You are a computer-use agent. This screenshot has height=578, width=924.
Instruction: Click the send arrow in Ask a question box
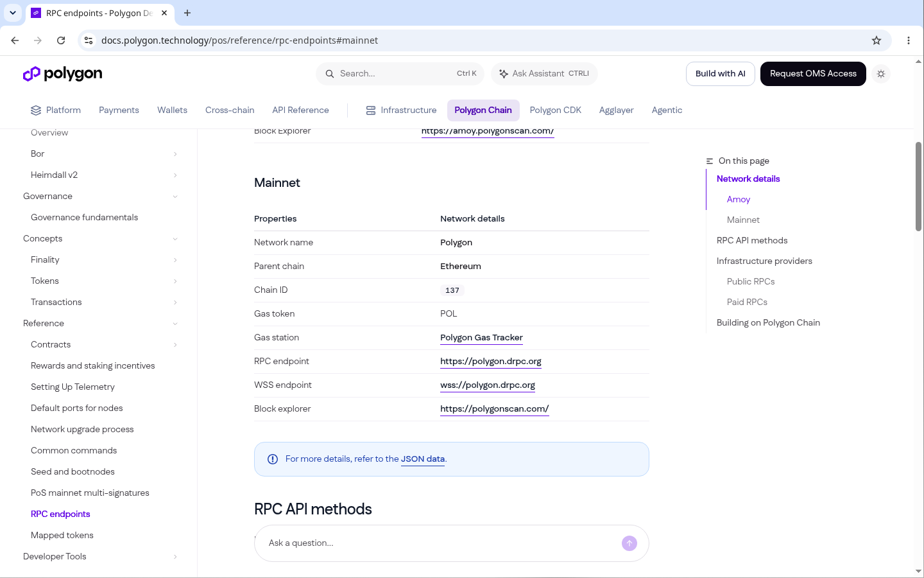pos(629,543)
